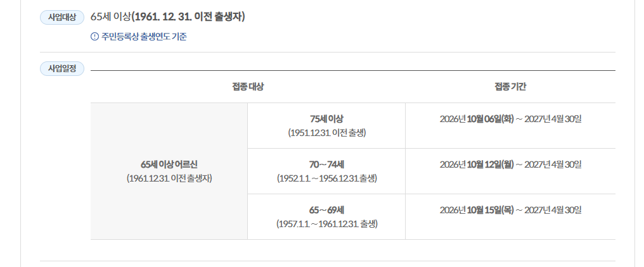Click the 1957.1.1.~1961.12.31. 출생 text

pos(327,224)
